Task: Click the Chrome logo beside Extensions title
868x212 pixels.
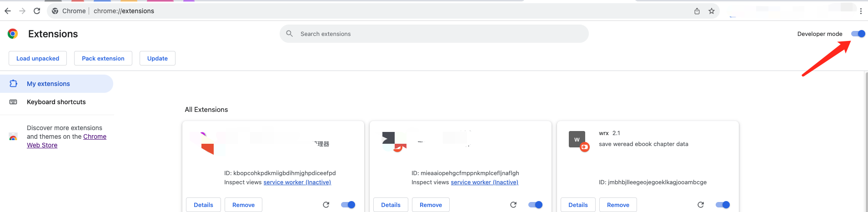Action: (x=13, y=34)
